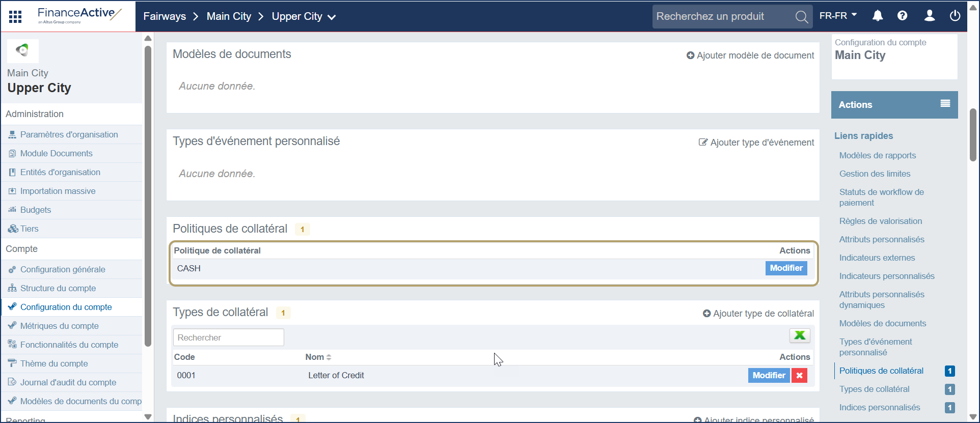Viewport: 980px width, 423px height.
Task: Delete the Letter of Credit row
Action: (x=799, y=376)
